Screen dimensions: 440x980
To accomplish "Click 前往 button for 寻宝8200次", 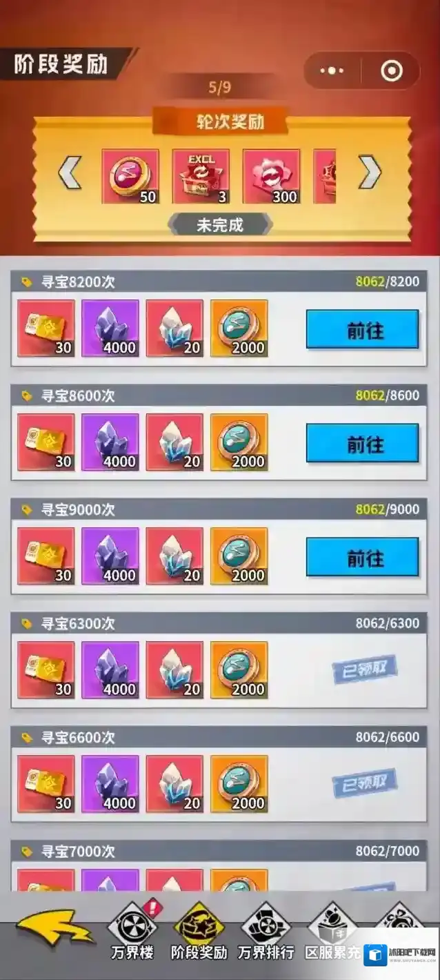I will coord(363,329).
